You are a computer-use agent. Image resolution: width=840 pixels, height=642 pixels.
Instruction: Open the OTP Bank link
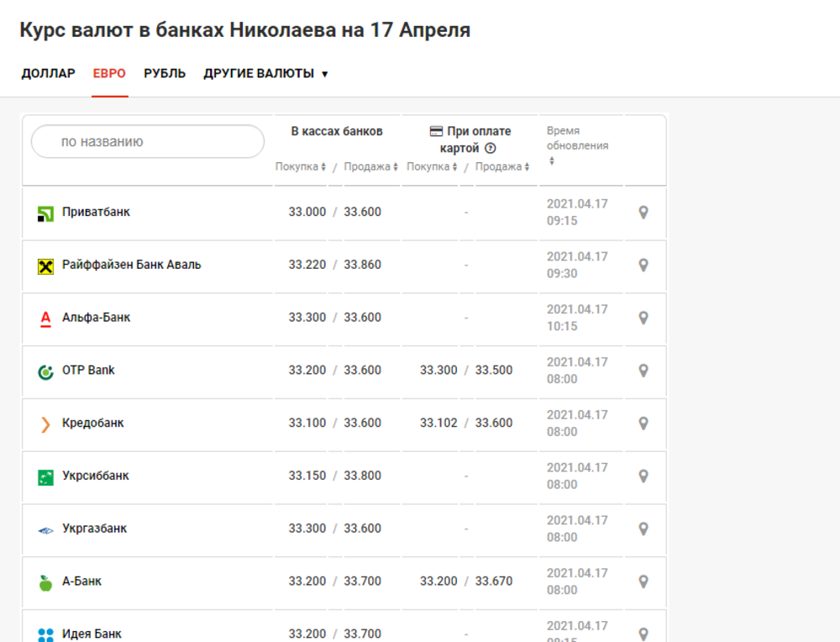[88, 371]
